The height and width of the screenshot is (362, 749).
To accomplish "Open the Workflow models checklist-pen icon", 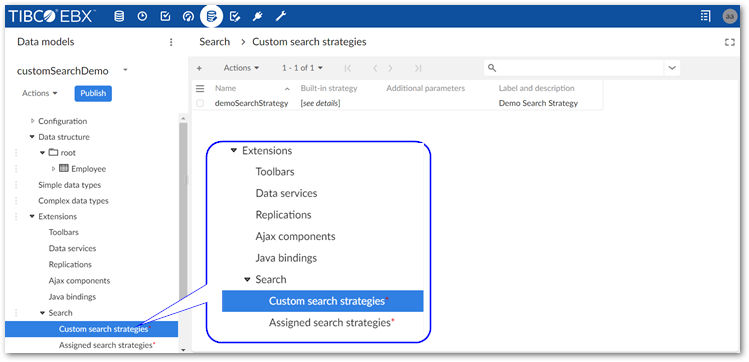I will point(235,17).
